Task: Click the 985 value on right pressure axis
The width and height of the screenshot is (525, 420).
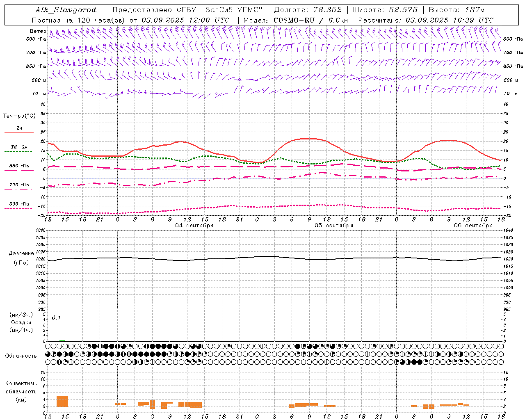Action: (x=508, y=309)
